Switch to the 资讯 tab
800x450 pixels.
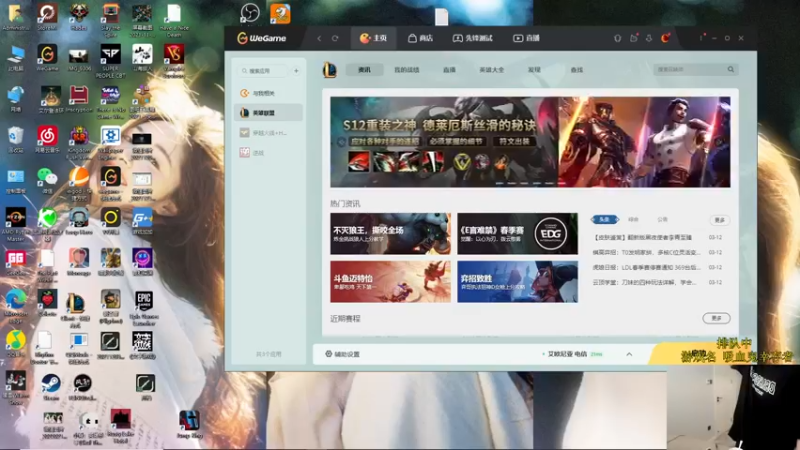tap(364, 70)
